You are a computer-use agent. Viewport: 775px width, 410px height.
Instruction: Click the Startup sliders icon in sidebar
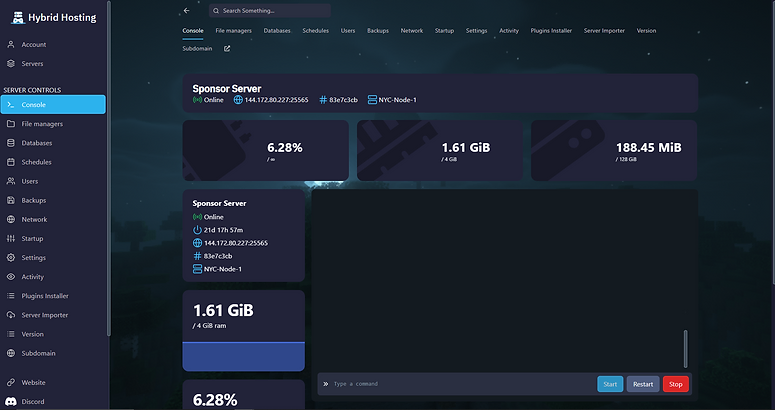(x=11, y=239)
